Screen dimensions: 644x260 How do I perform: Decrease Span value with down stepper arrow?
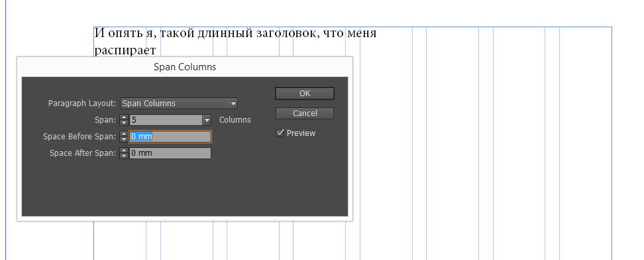[x=124, y=123]
